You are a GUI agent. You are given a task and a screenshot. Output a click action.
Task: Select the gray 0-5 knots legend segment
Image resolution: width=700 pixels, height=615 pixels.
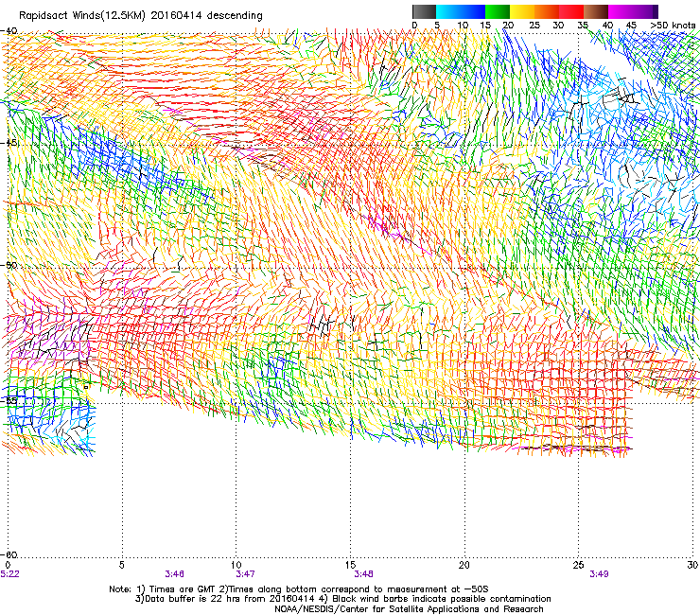click(x=424, y=11)
